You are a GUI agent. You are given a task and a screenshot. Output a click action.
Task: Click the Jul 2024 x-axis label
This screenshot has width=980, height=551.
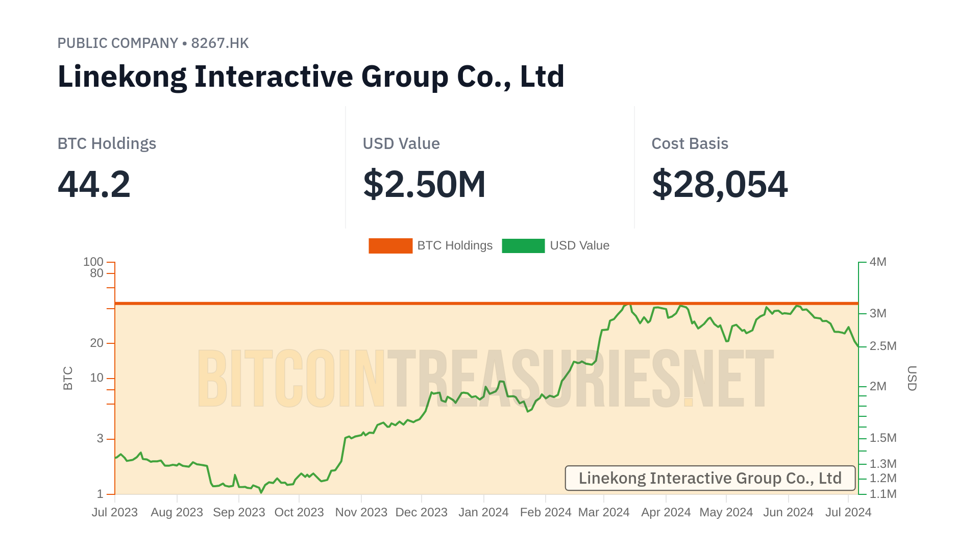tap(848, 512)
